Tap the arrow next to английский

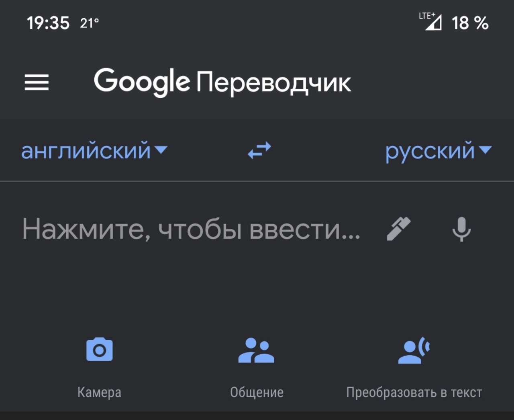(161, 150)
